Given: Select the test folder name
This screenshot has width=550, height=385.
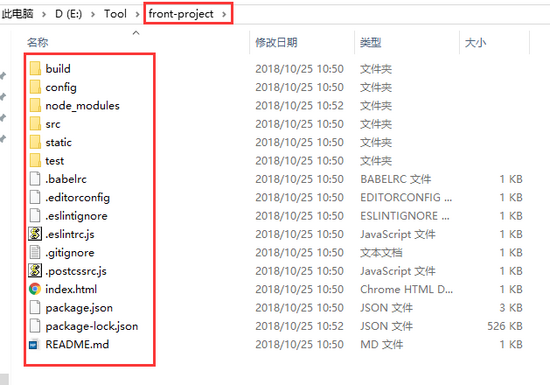Looking at the screenshot, I should [x=55, y=161].
